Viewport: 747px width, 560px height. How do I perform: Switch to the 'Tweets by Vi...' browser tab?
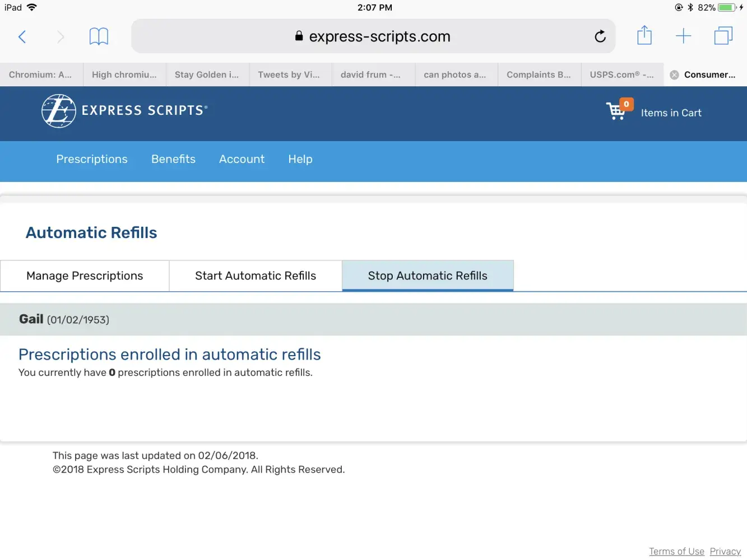tap(290, 74)
